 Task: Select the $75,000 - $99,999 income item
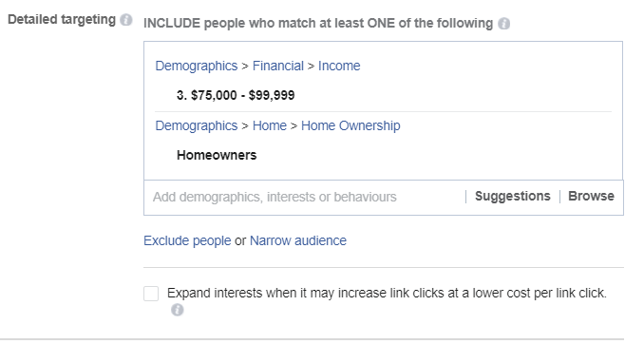click(x=236, y=95)
